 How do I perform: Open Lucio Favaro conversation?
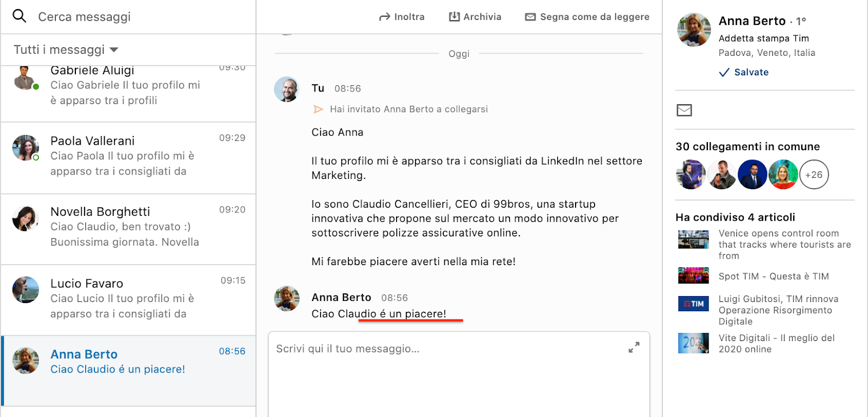[129, 300]
